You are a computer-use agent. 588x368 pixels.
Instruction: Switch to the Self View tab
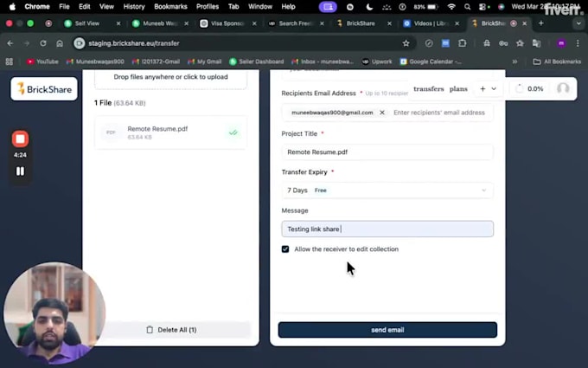[92, 23]
